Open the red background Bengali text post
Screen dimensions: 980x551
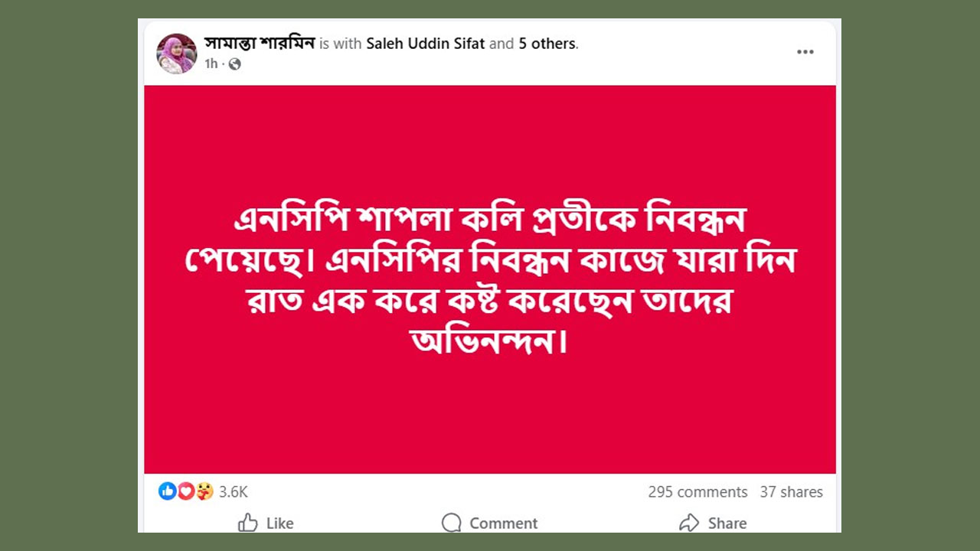coord(490,279)
